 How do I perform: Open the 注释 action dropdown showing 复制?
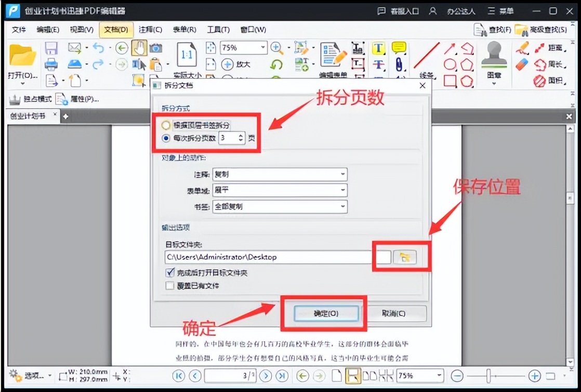point(344,174)
